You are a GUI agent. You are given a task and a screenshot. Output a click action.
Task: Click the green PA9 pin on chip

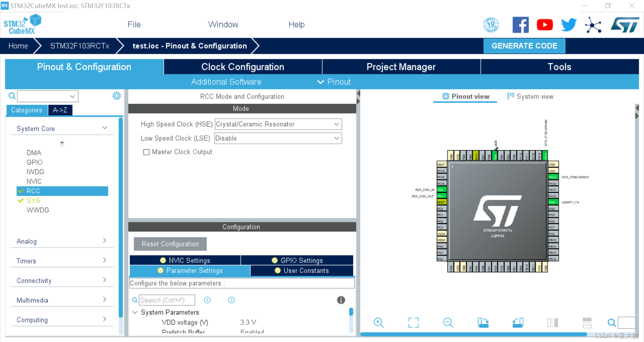553,202
